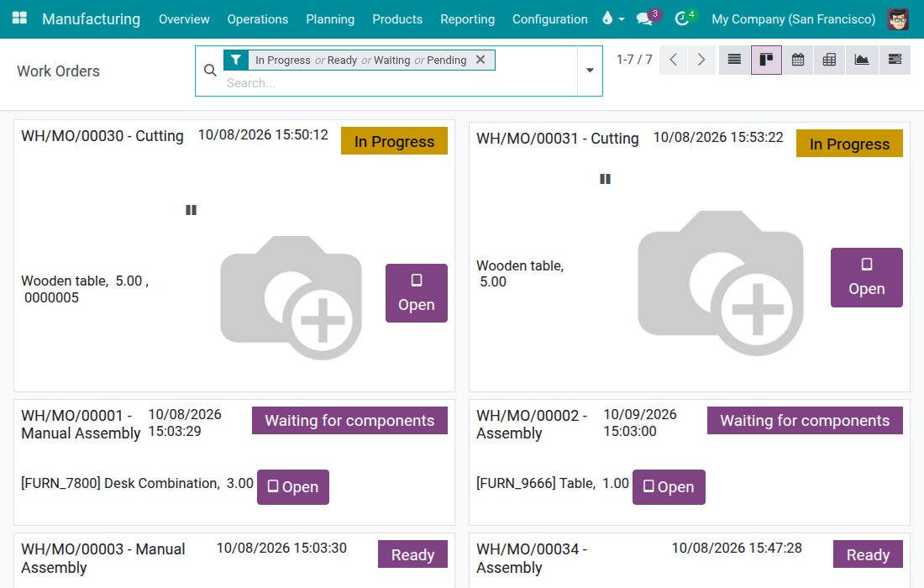Open work order WH/MO/00031 - Cutting title
Screen dimensions: 924x588
(x=558, y=139)
